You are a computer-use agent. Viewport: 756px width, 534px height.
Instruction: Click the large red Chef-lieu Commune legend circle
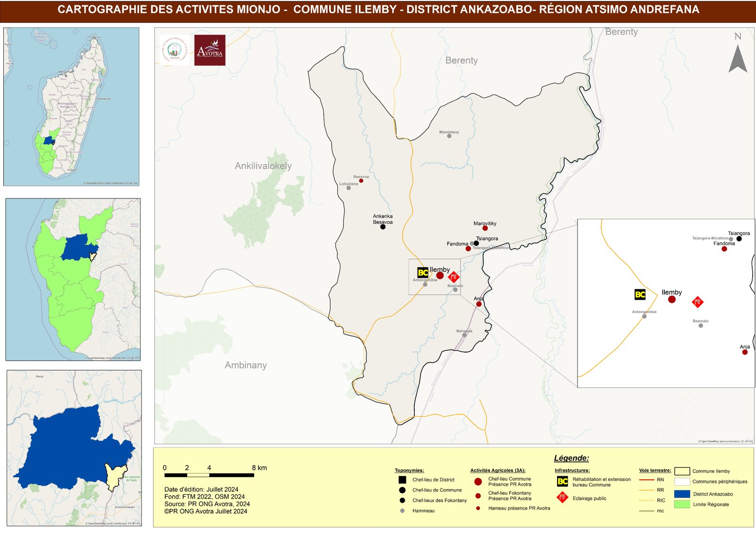(x=478, y=482)
